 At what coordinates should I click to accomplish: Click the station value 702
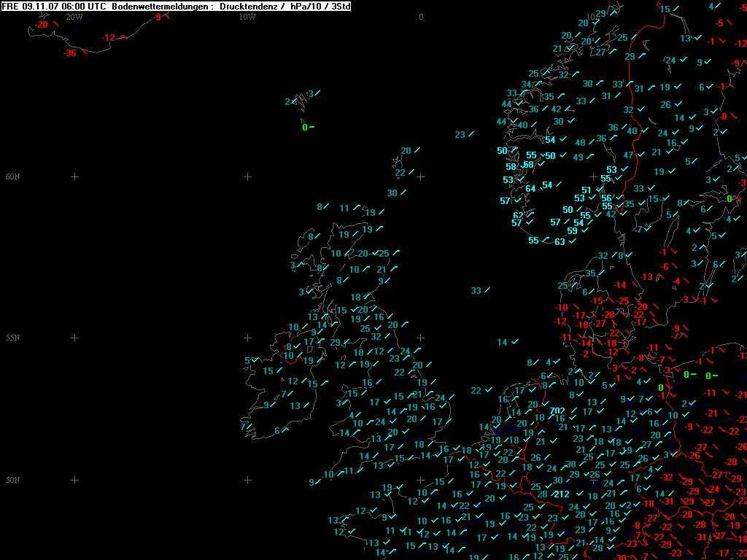click(x=557, y=411)
